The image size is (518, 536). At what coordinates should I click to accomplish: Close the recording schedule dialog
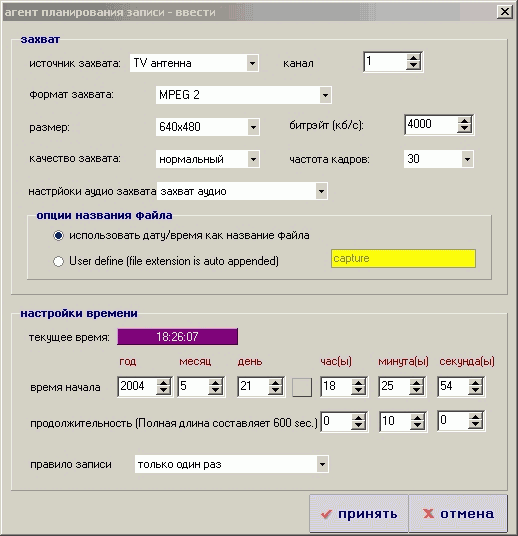[x=504, y=12]
